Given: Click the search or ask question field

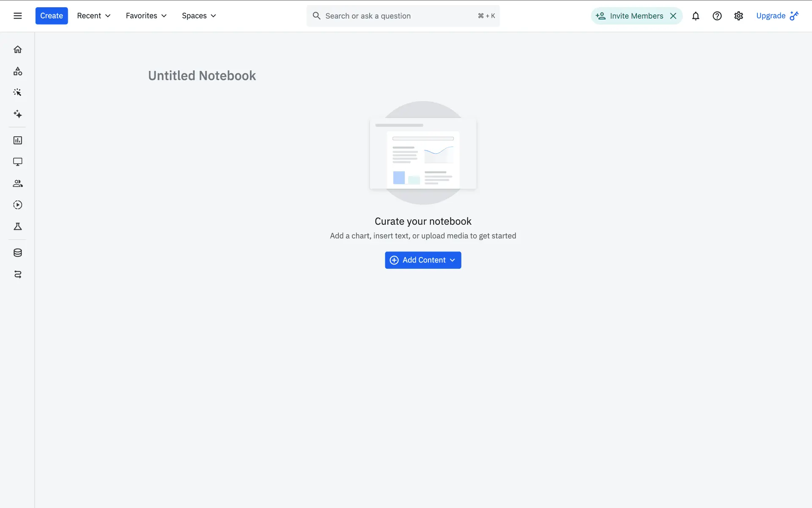Looking at the screenshot, I should pyautogui.click(x=398, y=16).
